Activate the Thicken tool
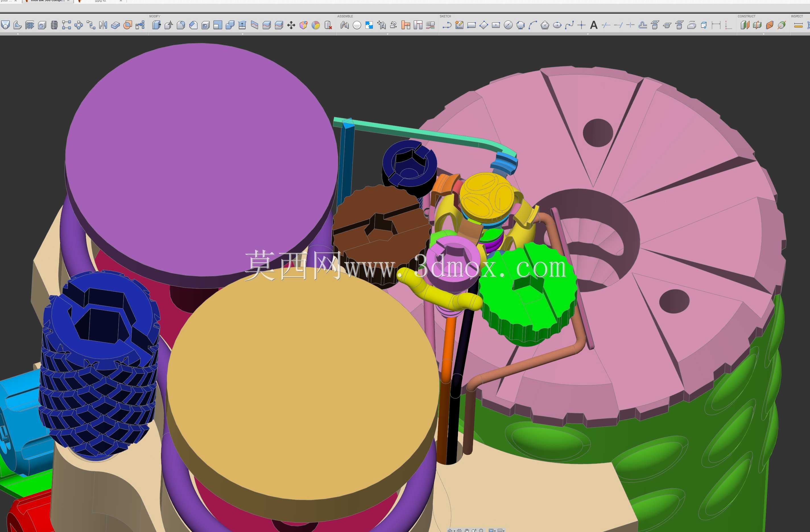 (116, 25)
